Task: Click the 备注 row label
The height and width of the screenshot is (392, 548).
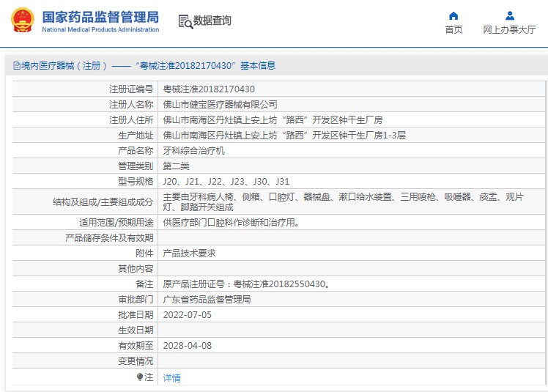Action: tap(144, 284)
